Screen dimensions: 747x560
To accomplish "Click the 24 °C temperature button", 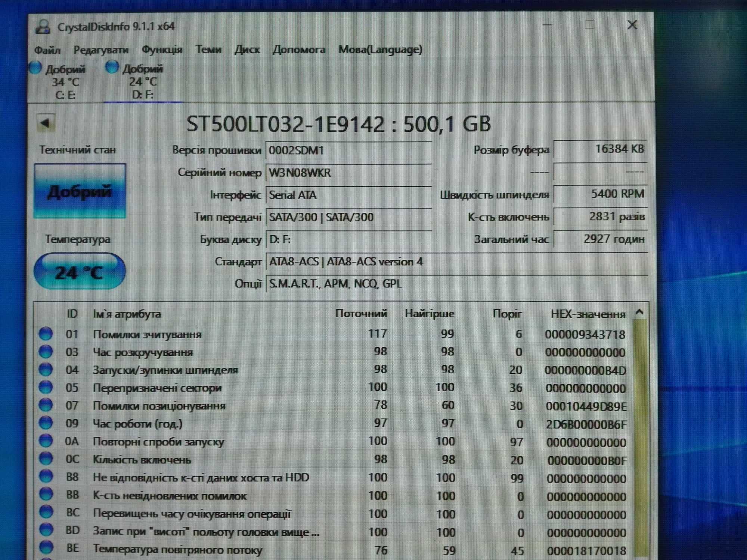I will 80,272.
